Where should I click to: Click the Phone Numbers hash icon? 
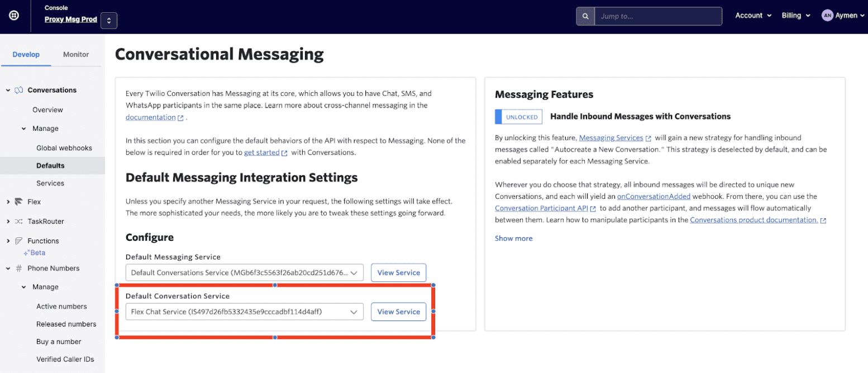pos(20,268)
